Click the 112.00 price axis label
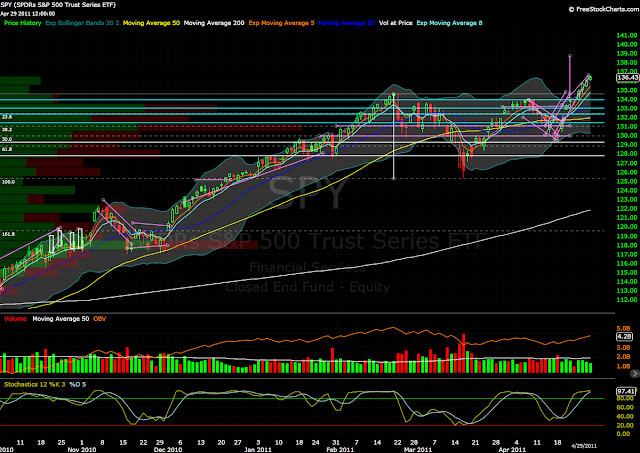This screenshot has width=640, height=453. [627, 300]
